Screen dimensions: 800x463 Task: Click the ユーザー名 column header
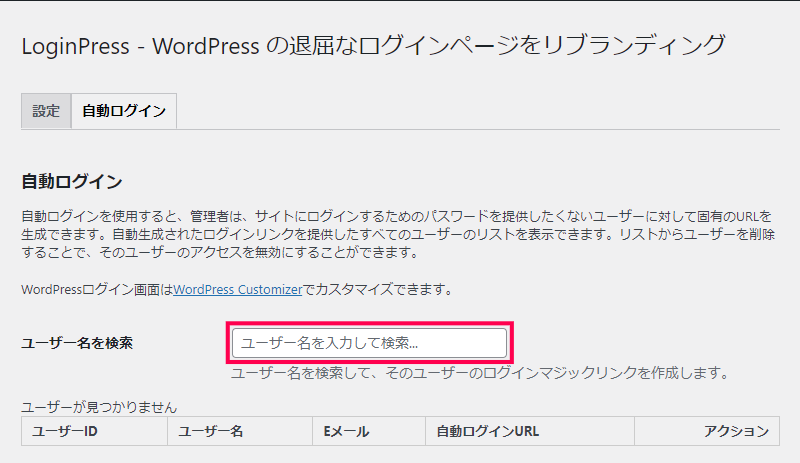(240, 431)
